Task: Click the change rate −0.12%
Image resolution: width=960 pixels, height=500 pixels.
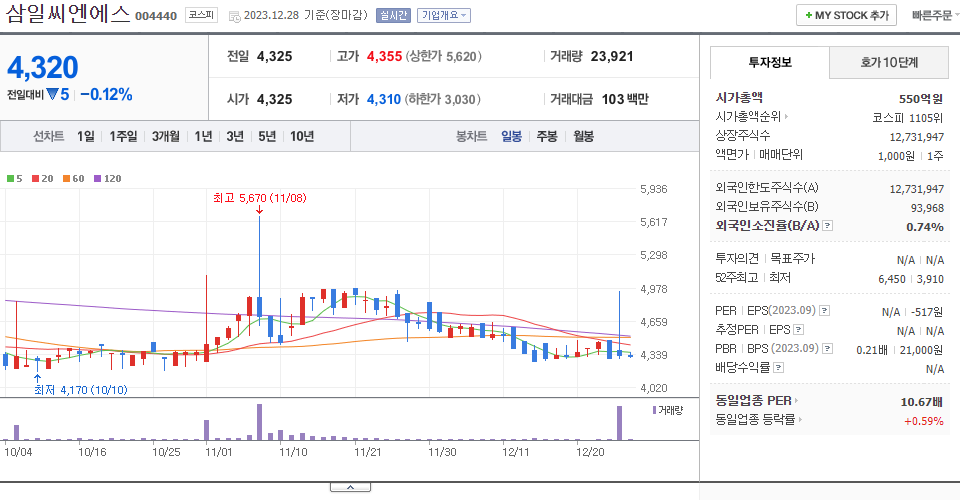Action: click(x=107, y=94)
